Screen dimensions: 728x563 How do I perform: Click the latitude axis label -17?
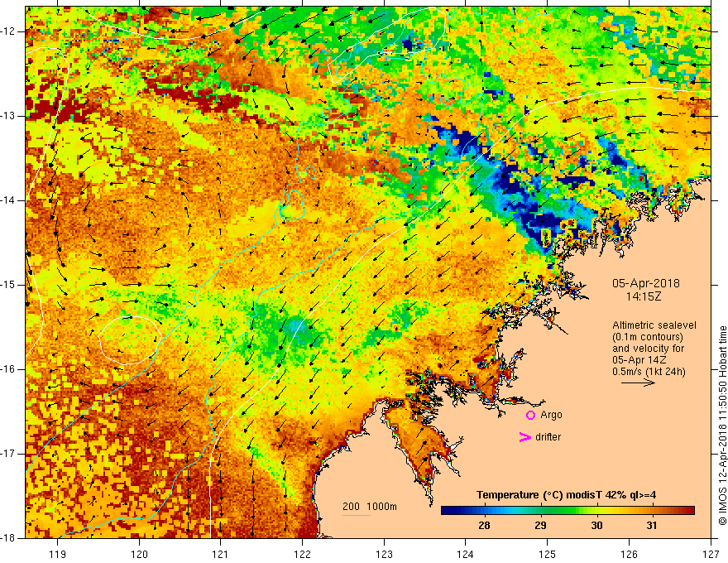pos(9,454)
